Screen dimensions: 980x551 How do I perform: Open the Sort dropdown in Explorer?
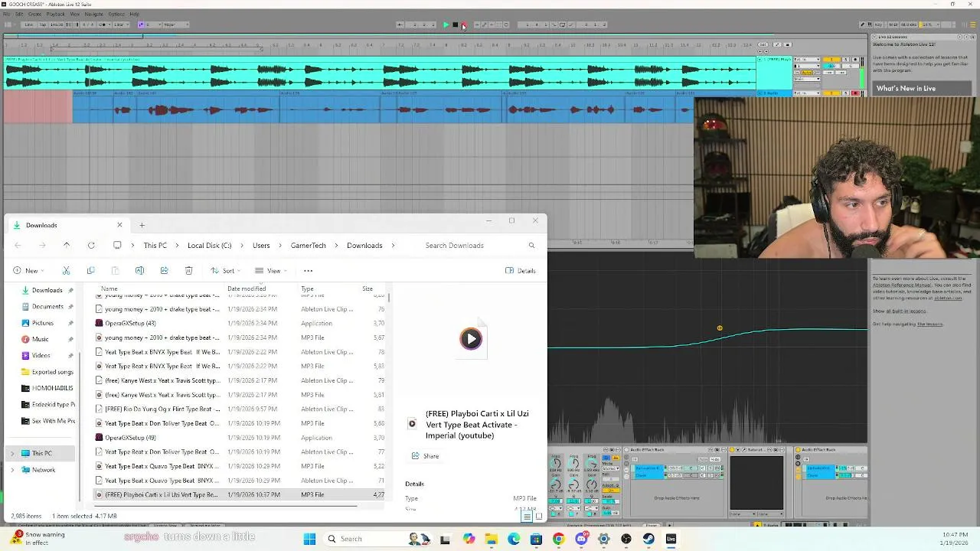coord(225,271)
